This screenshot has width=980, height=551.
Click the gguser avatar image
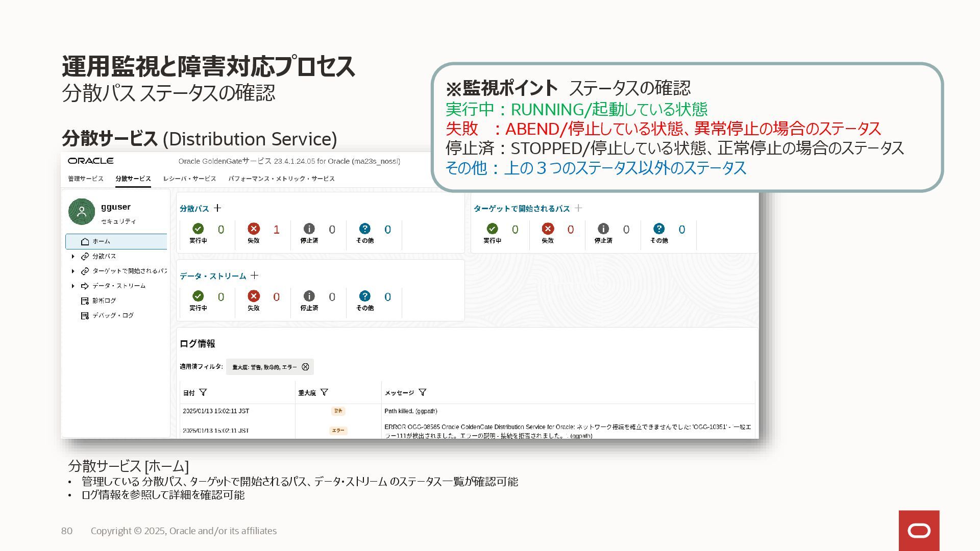[82, 212]
